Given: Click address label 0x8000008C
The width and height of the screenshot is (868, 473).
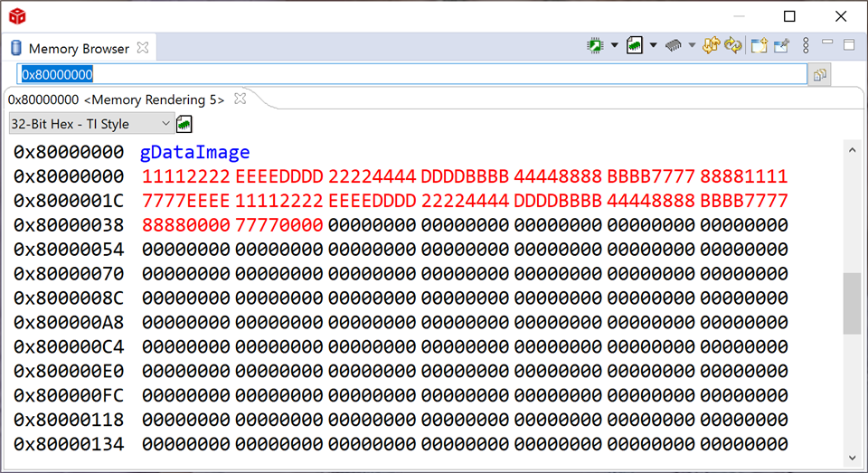Looking at the screenshot, I should (x=69, y=298).
